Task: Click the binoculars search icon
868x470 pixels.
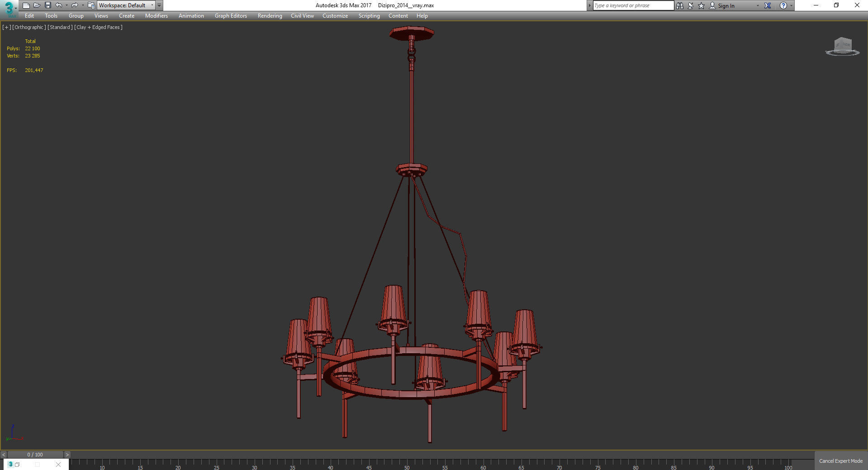Action: tap(679, 5)
